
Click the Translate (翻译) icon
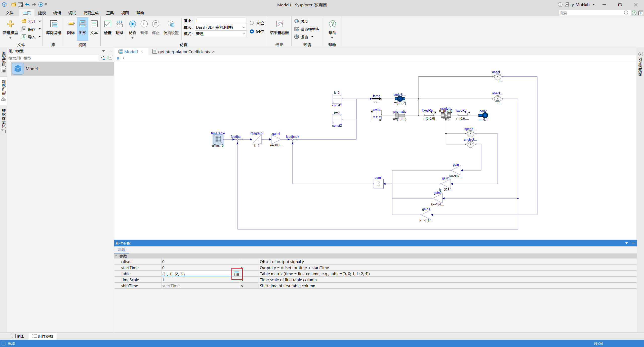click(x=119, y=24)
